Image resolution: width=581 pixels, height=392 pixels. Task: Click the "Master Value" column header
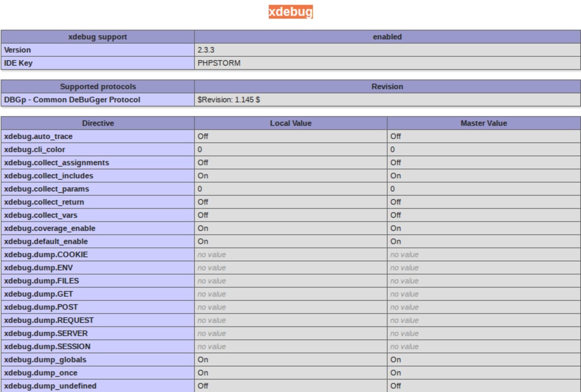[483, 123]
